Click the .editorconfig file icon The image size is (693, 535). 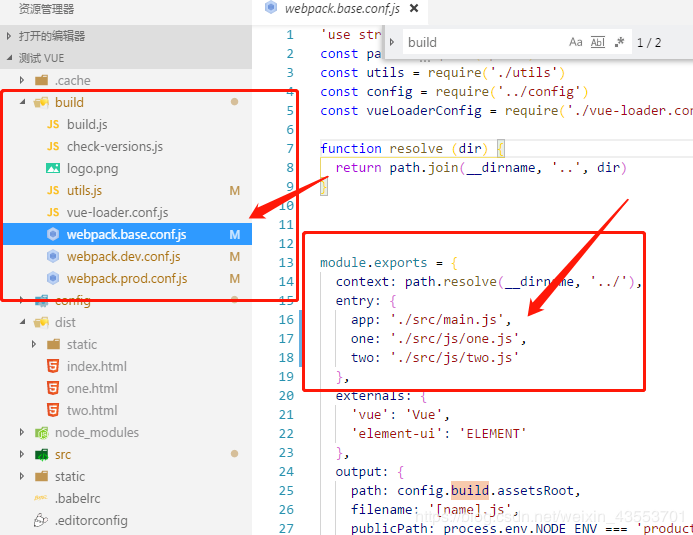coord(41,520)
